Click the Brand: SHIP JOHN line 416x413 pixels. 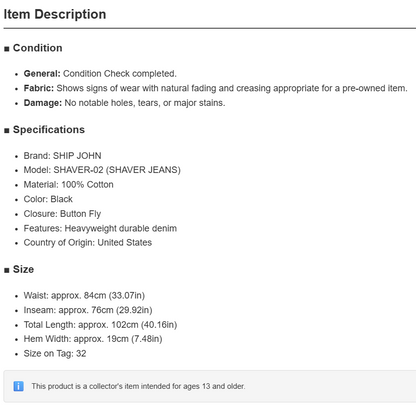click(62, 156)
